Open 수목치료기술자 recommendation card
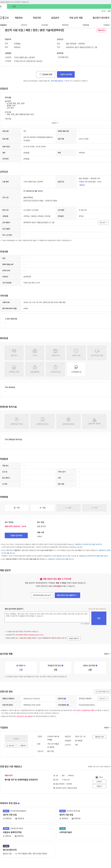The height and width of the screenshot is (868, 111). tap(84, 832)
